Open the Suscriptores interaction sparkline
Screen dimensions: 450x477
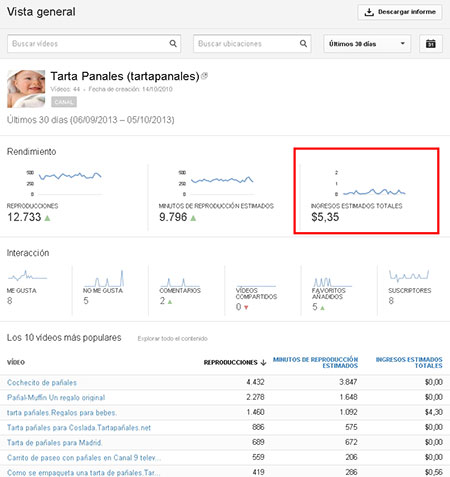pyautogui.click(x=409, y=276)
